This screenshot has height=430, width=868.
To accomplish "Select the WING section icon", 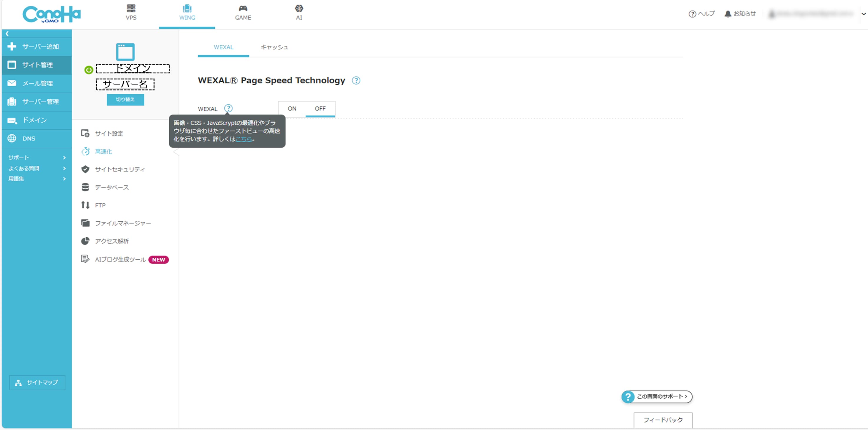I will tap(187, 8).
